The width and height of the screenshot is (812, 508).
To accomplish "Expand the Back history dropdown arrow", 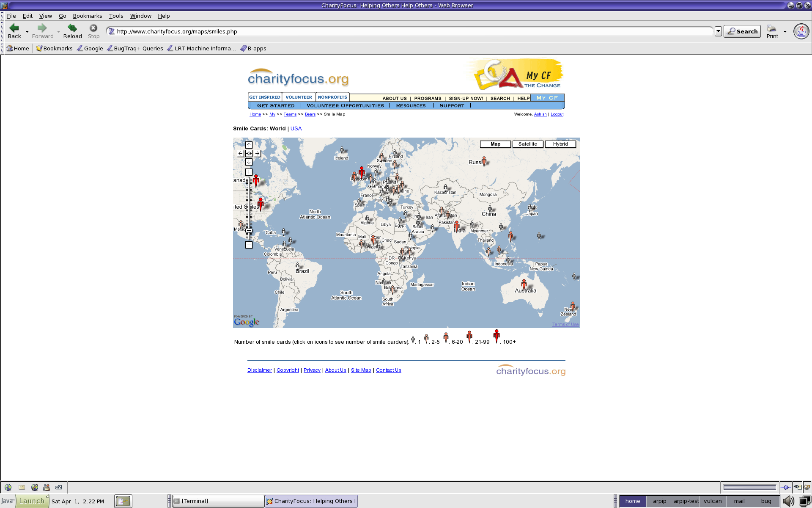I will [27, 32].
